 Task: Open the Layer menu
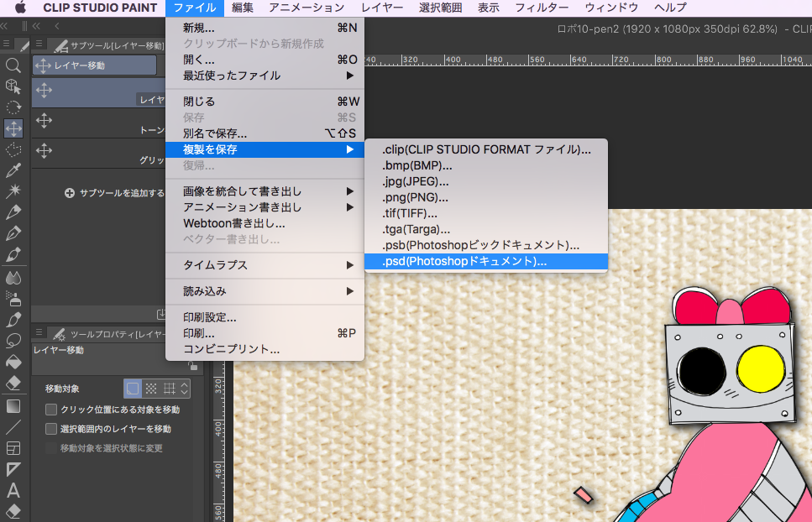(382, 8)
